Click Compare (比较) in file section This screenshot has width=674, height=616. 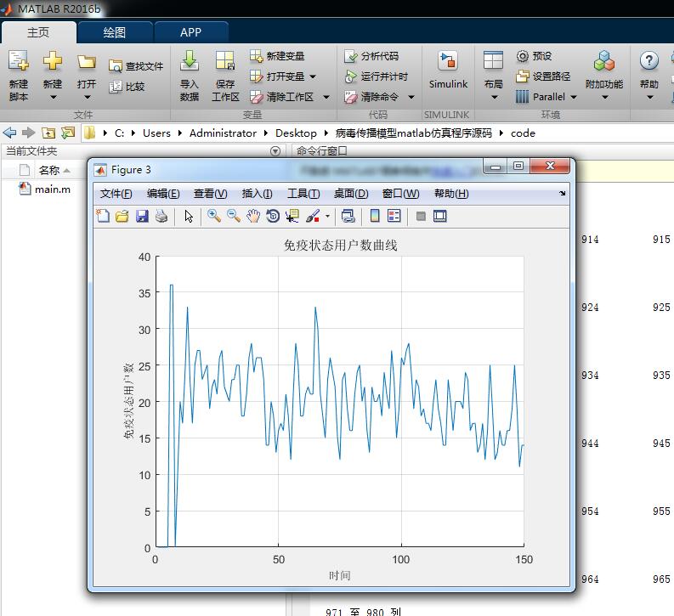pos(127,87)
